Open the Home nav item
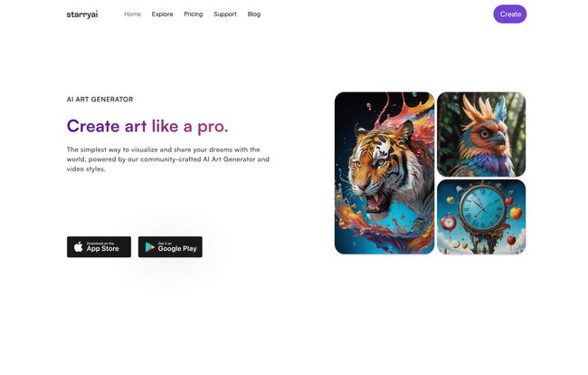 [x=132, y=14]
